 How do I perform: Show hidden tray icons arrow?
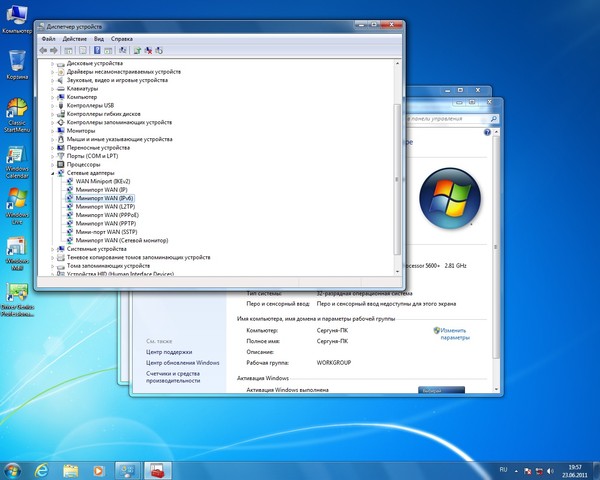tap(516, 472)
